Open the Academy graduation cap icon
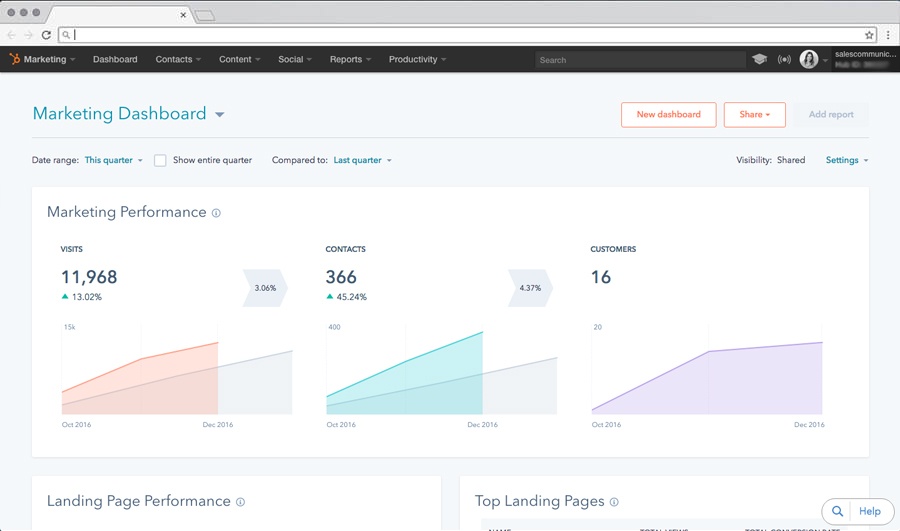Viewport: 900px width, 531px height. (759, 59)
